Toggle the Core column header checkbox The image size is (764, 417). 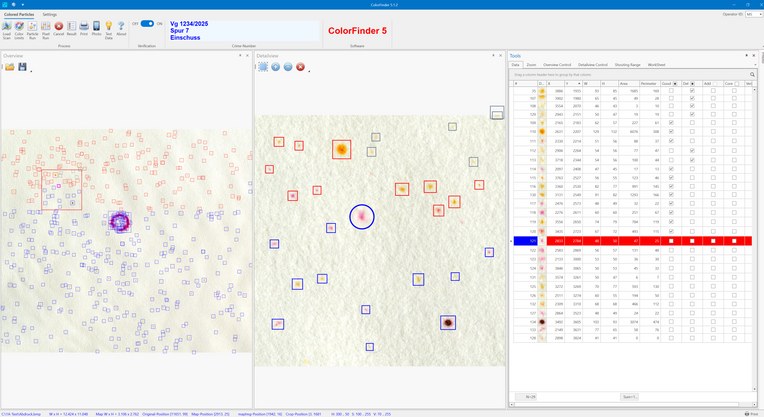(x=736, y=84)
